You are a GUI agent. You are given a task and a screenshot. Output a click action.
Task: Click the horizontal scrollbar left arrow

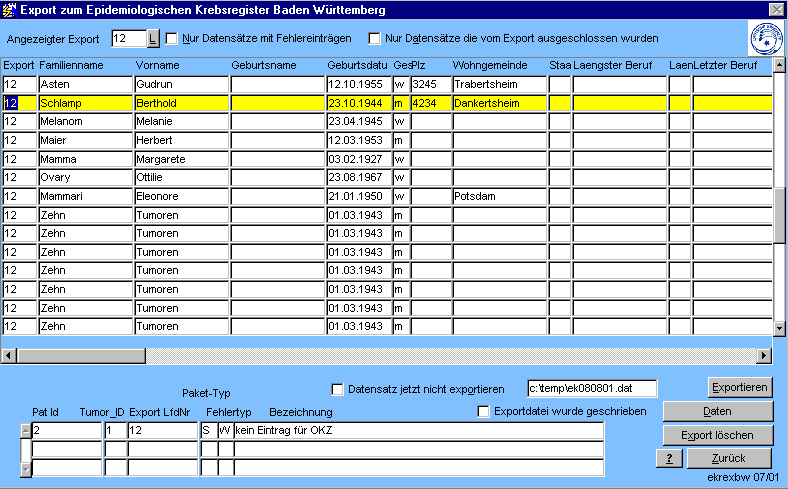click(x=9, y=355)
